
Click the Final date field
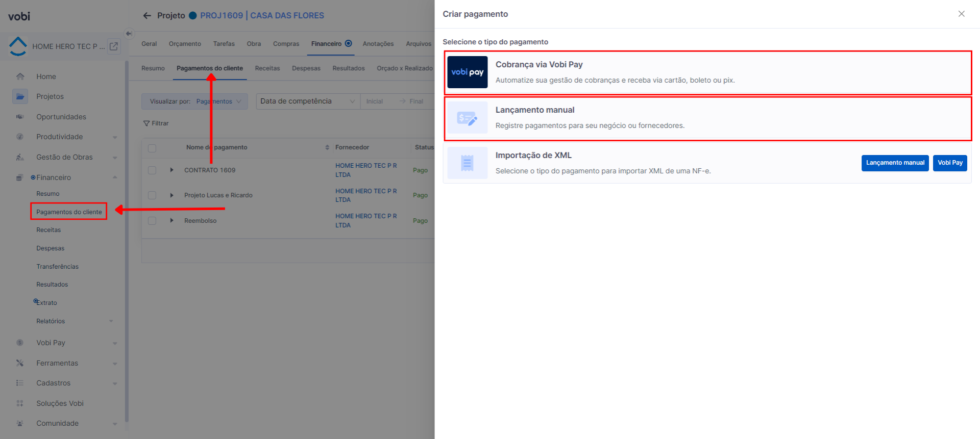[416, 101]
